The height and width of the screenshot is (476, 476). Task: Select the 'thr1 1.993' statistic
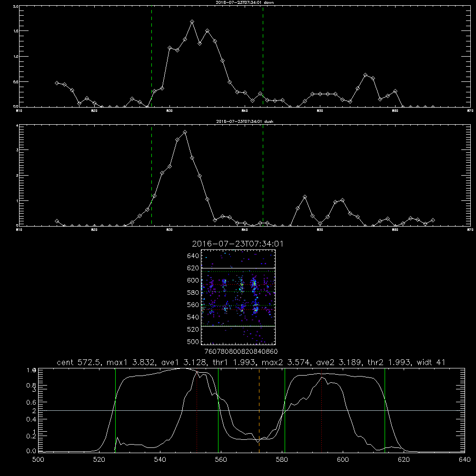(x=234, y=362)
